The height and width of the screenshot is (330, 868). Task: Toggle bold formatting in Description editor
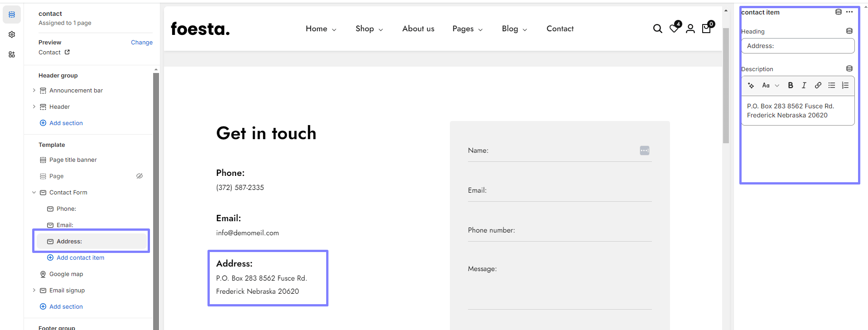791,85
